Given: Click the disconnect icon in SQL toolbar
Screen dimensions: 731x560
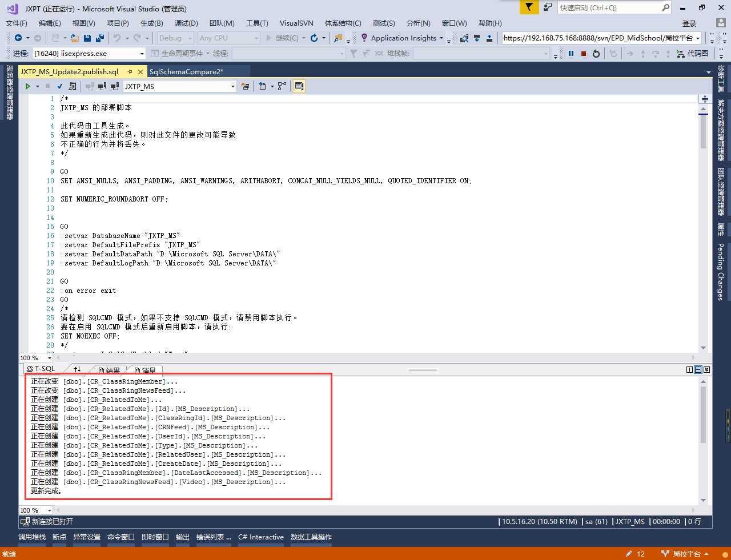Looking at the screenshot, I should point(102,86).
